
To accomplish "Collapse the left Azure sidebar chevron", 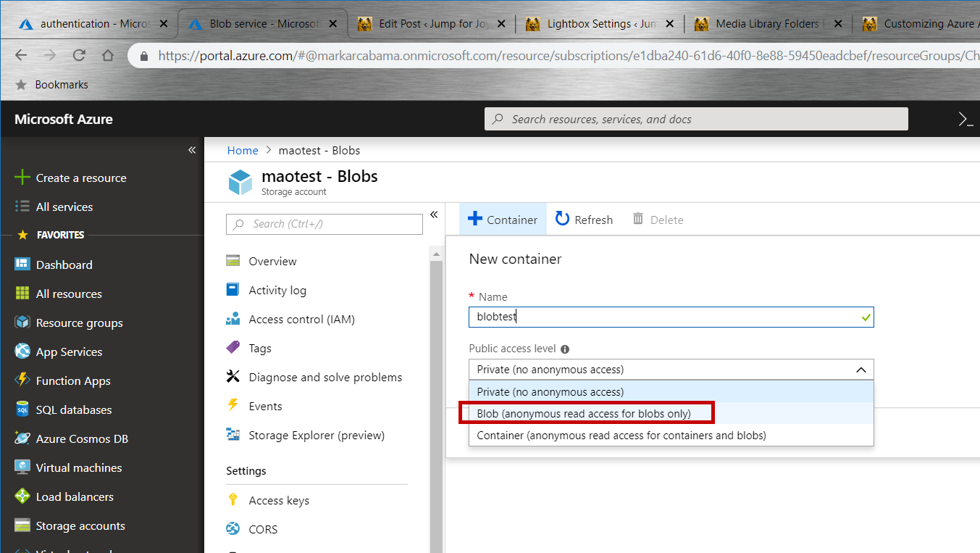I will tap(192, 150).
